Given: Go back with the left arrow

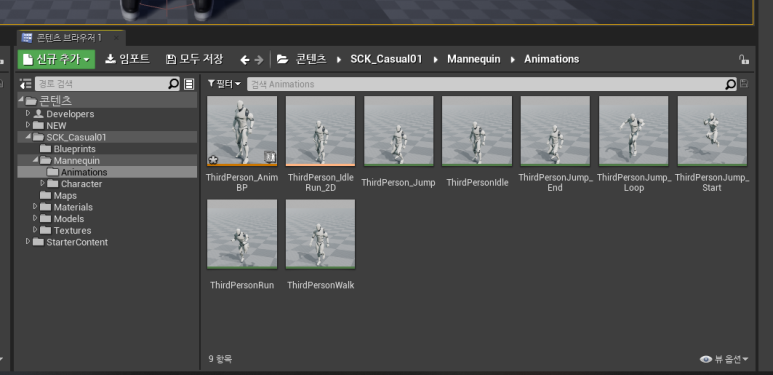Looking at the screenshot, I should 245,60.
